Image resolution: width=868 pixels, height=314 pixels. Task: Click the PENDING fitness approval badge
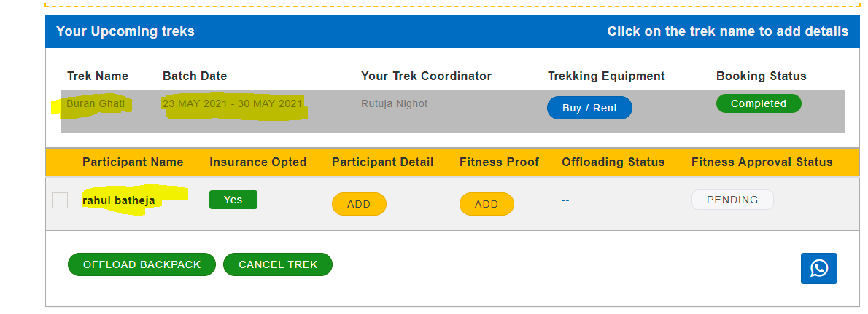732,200
